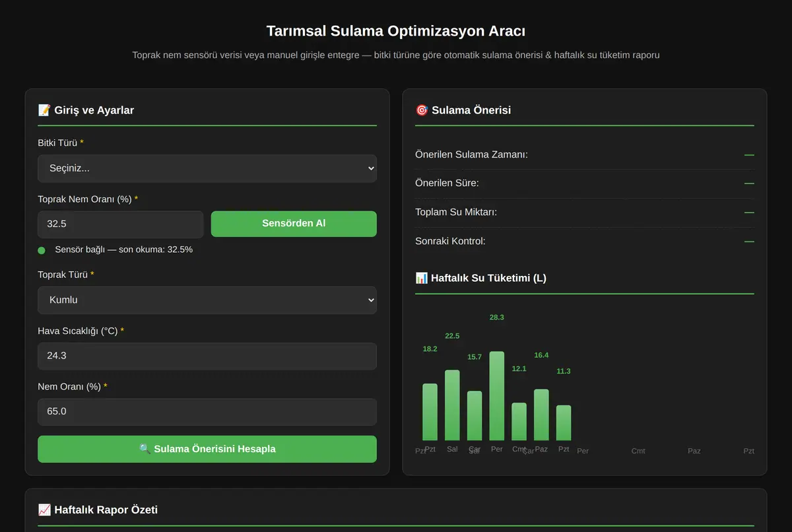The width and height of the screenshot is (792, 532).
Task: Open the Toprak Türü Kumlu dropdown
Action: (x=207, y=300)
